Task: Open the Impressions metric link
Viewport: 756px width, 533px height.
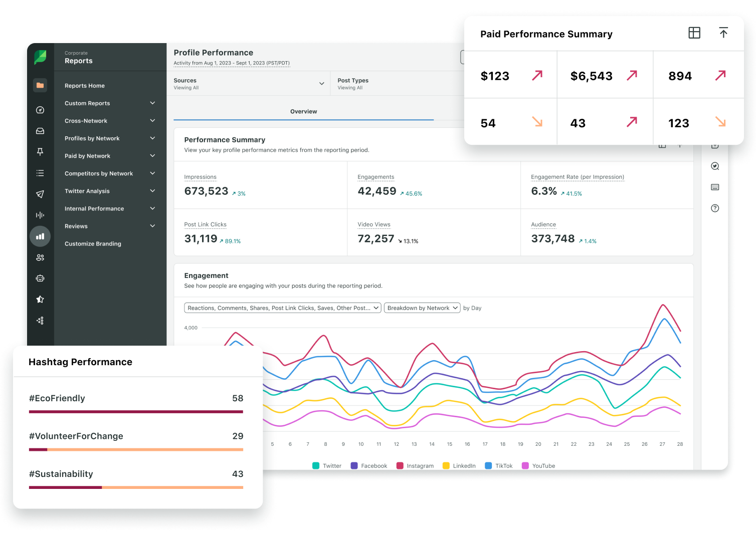Action: coord(200,177)
